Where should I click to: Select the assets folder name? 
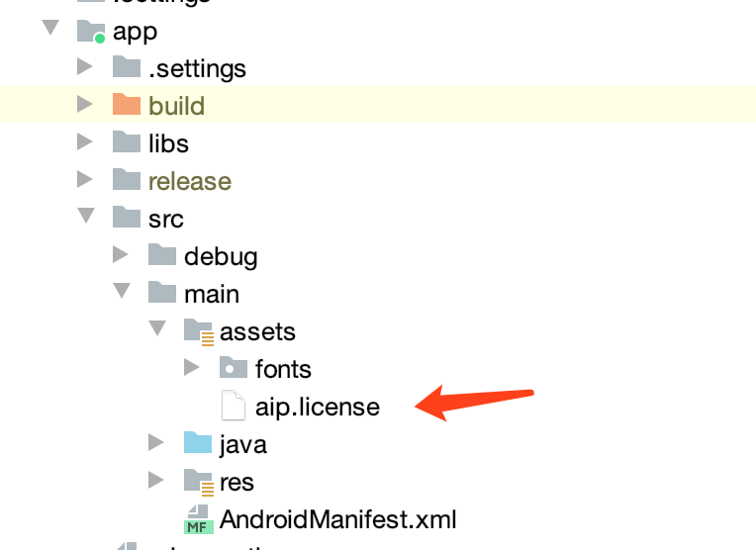point(257,331)
